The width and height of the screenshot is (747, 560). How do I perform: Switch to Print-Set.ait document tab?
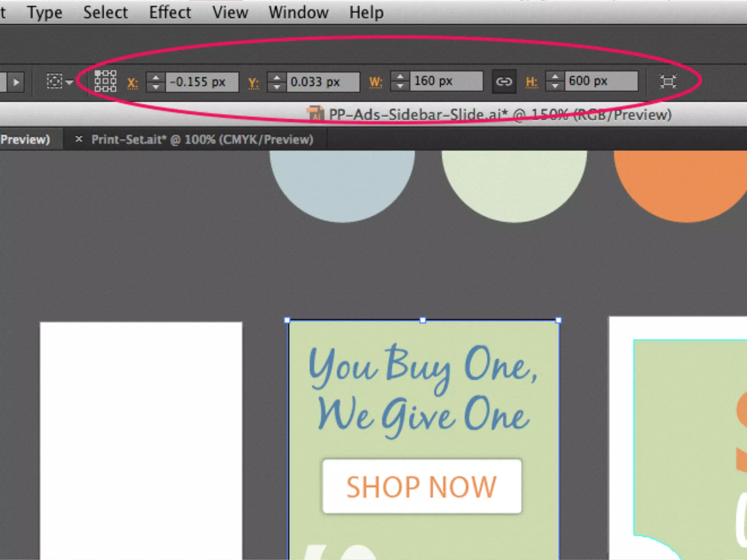(x=202, y=139)
